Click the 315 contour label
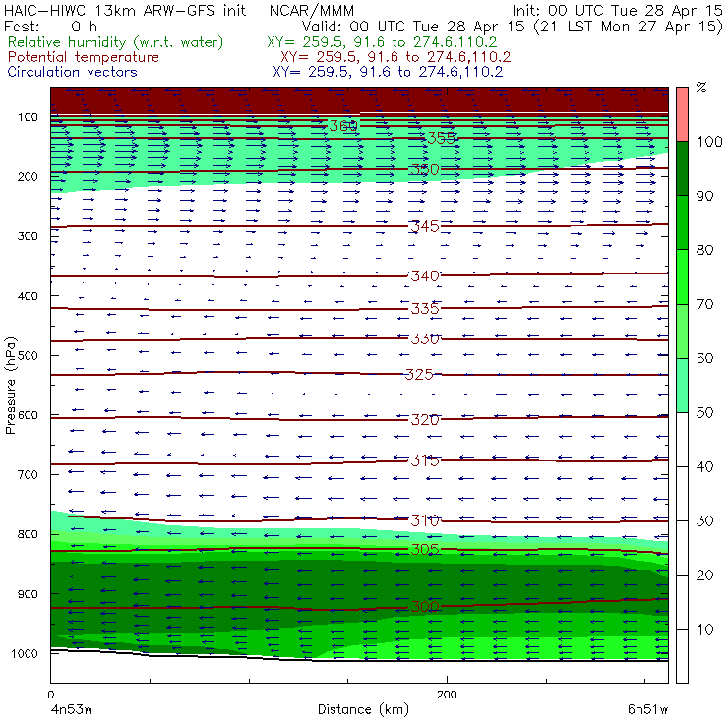Screen dimensions: 728x728 (x=425, y=460)
